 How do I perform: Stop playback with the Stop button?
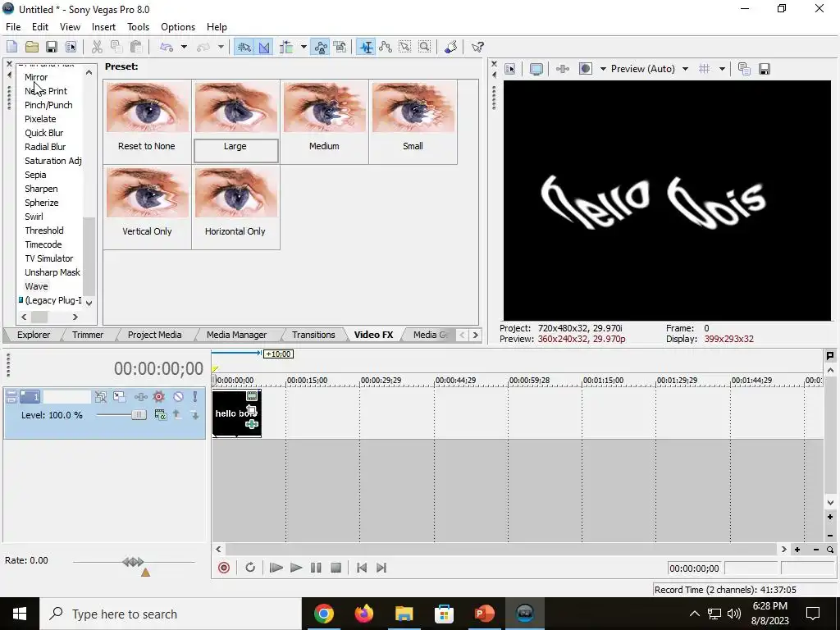point(336,568)
